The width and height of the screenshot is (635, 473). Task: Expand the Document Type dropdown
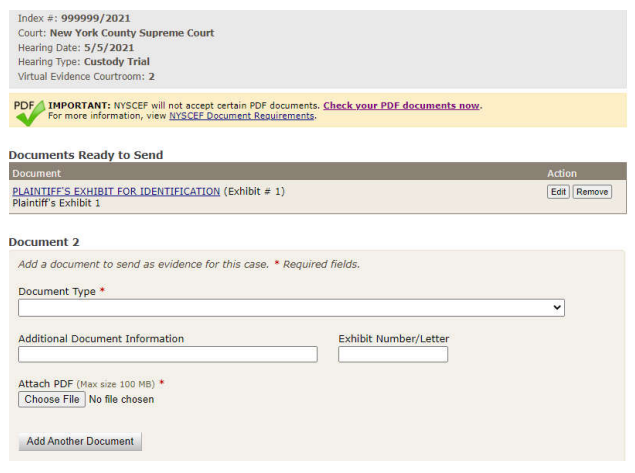[291, 308]
